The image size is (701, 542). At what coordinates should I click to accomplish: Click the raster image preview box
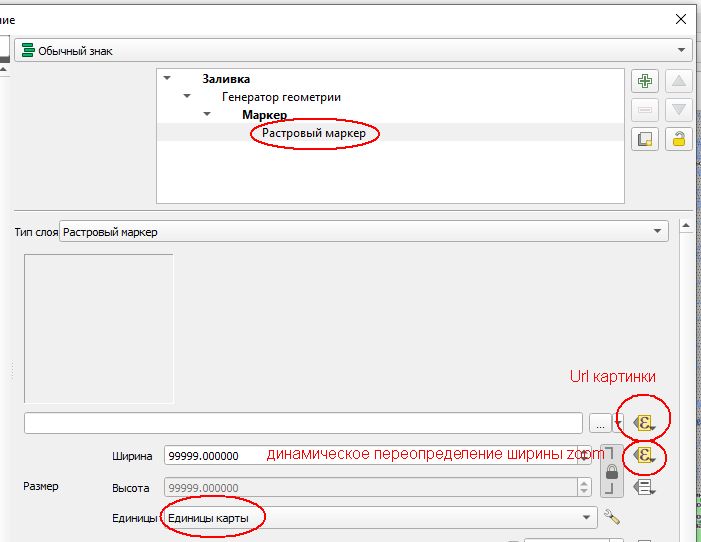99,329
